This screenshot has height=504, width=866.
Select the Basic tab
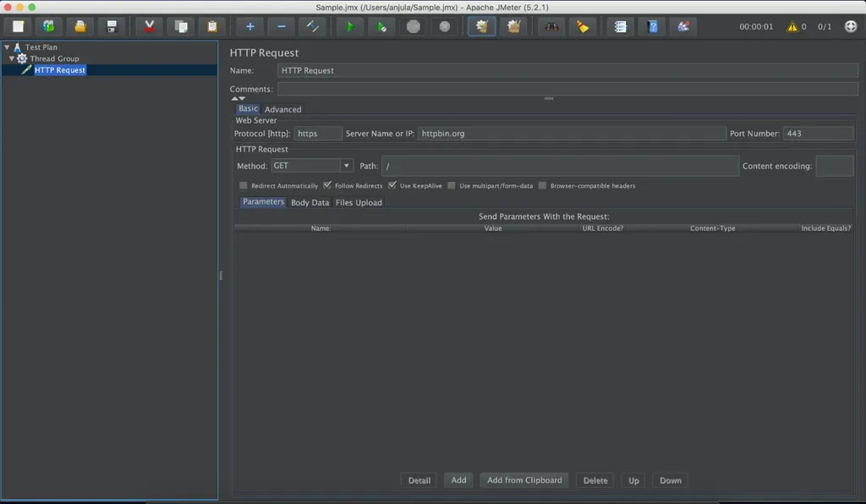[248, 109]
